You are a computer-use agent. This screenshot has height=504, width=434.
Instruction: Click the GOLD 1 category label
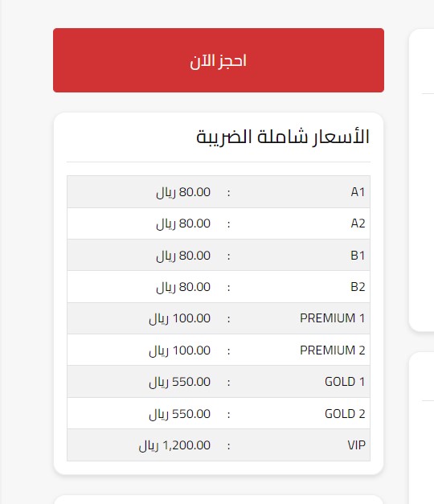(x=345, y=382)
